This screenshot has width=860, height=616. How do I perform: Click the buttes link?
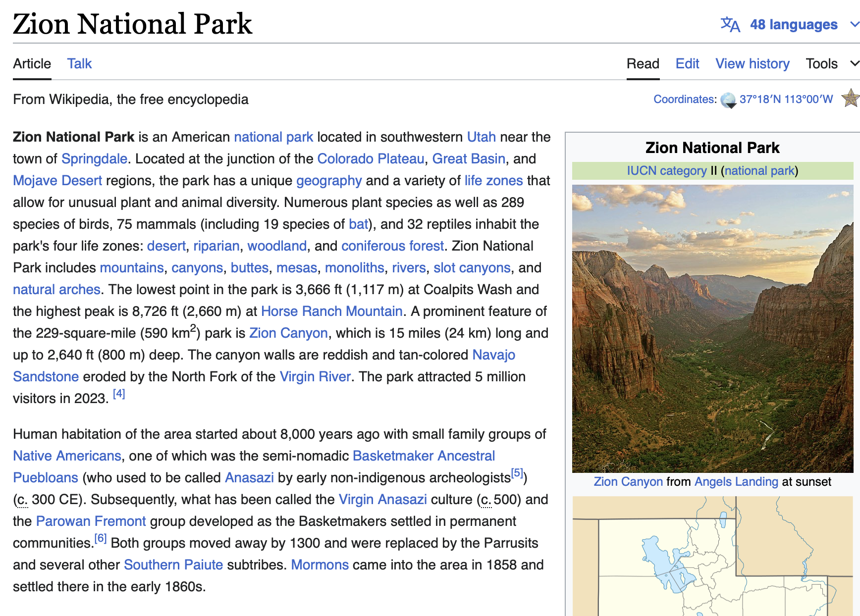tap(250, 267)
